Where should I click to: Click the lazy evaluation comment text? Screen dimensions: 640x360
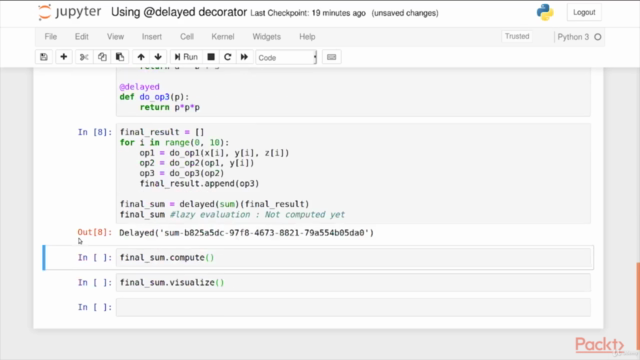pos(257,215)
